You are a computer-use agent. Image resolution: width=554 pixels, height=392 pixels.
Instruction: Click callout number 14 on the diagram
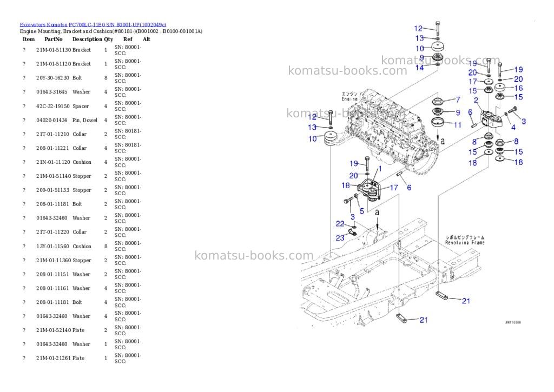point(419,68)
